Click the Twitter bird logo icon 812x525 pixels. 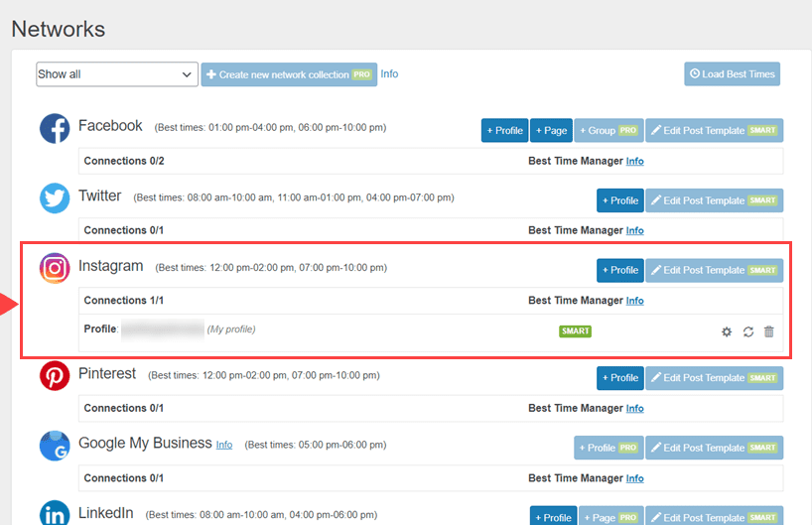(55, 198)
